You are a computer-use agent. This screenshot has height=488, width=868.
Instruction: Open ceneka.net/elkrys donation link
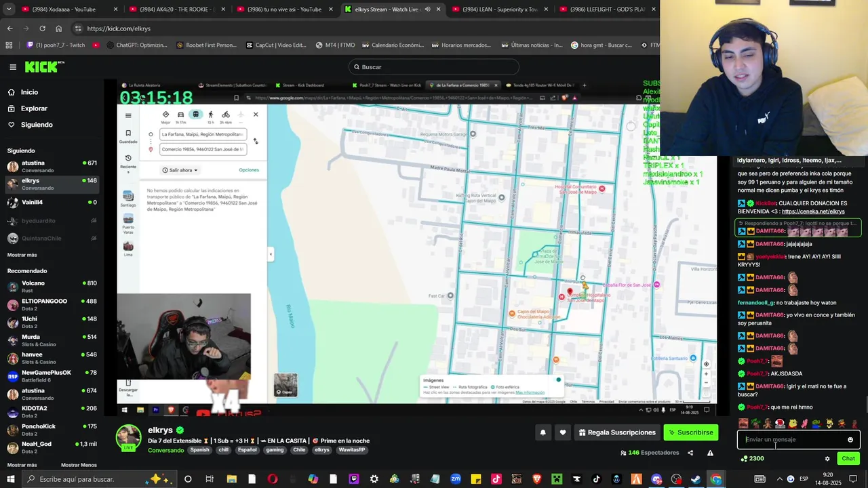point(813,211)
